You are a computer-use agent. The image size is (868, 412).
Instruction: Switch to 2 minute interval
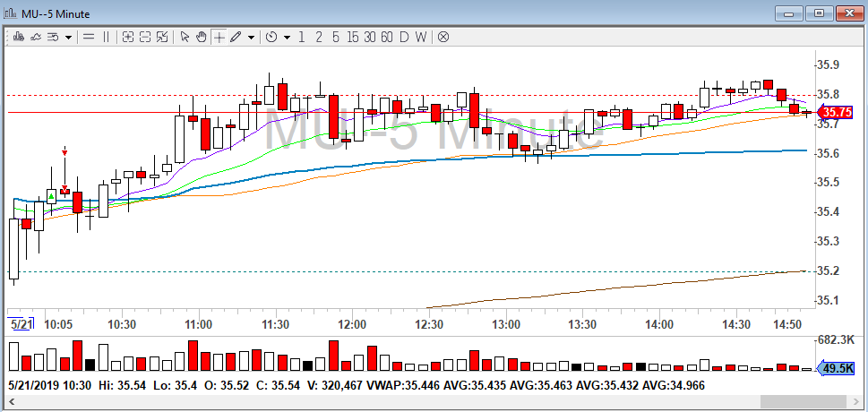point(319,37)
